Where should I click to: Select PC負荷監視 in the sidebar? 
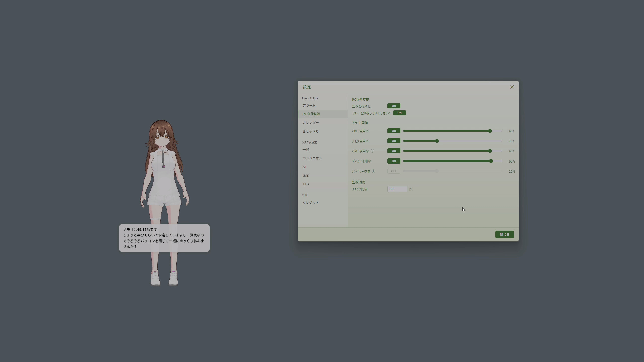click(323, 114)
